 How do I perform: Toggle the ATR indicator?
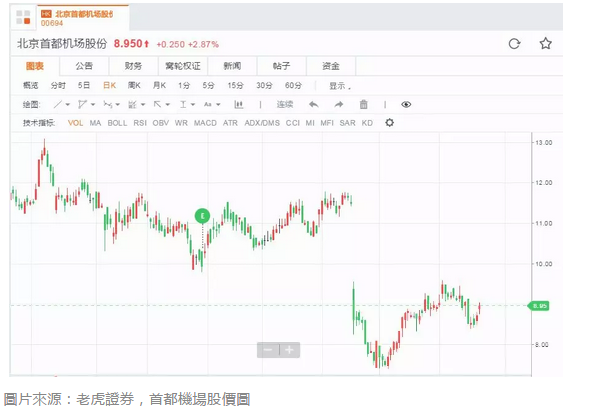(x=230, y=123)
